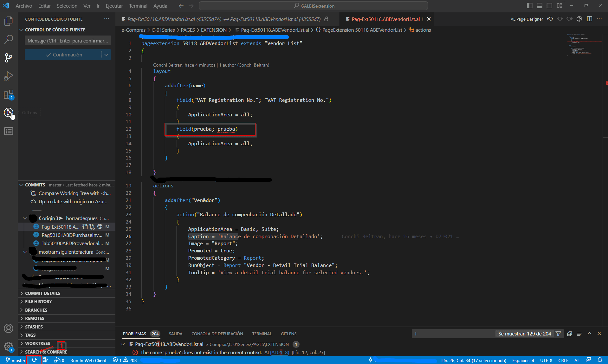Open file icon on Pag-Ext50118.A... row

(85, 227)
